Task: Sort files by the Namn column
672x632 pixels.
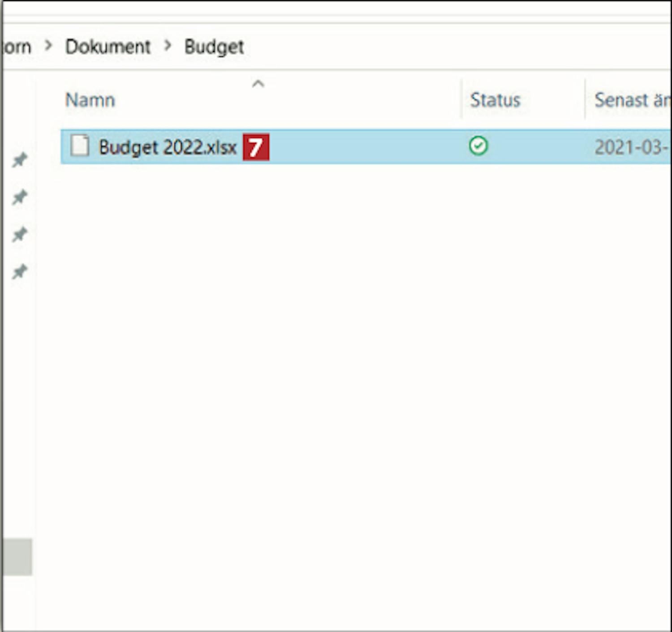Action: [90, 100]
